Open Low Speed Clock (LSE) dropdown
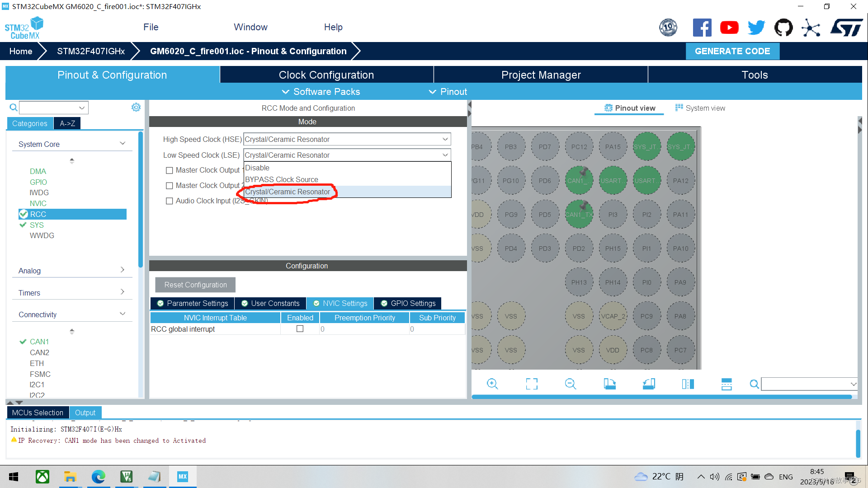The image size is (868, 488). 347,155
